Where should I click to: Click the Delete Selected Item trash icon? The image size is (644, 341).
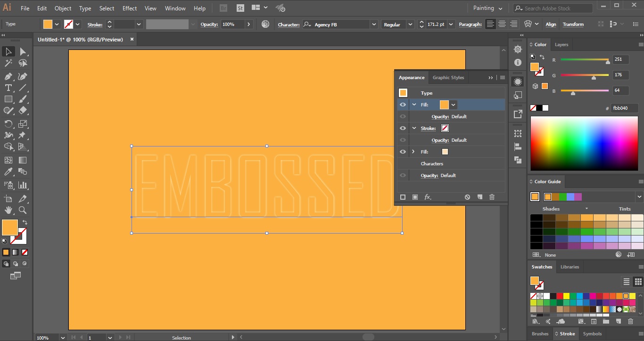tap(492, 197)
